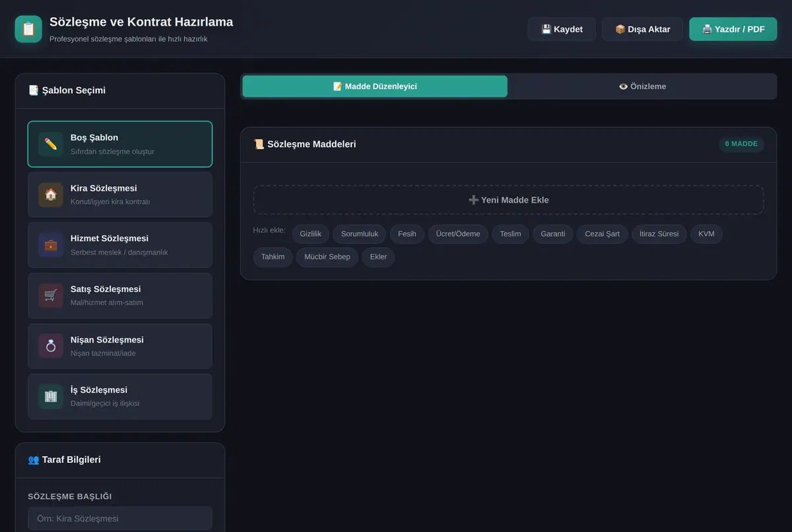This screenshot has height=532, width=792.
Task: Quick-add the KVM clause
Action: point(706,234)
